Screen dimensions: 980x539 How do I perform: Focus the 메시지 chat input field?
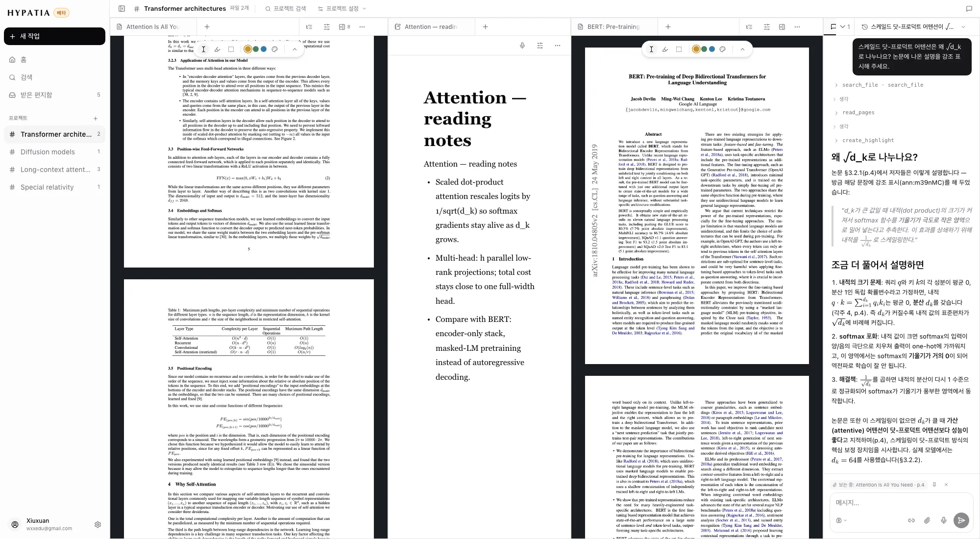click(x=901, y=503)
